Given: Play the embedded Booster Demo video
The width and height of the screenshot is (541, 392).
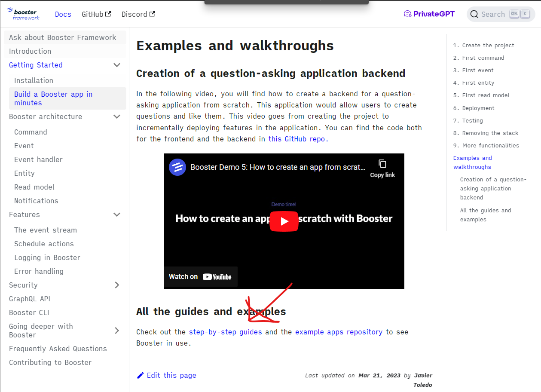Looking at the screenshot, I should pyautogui.click(x=284, y=221).
